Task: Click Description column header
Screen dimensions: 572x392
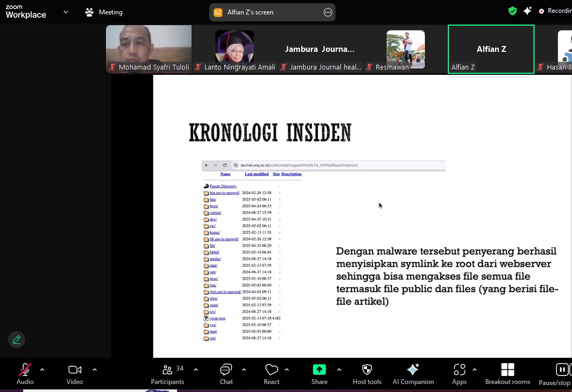Action: pyautogui.click(x=291, y=174)
